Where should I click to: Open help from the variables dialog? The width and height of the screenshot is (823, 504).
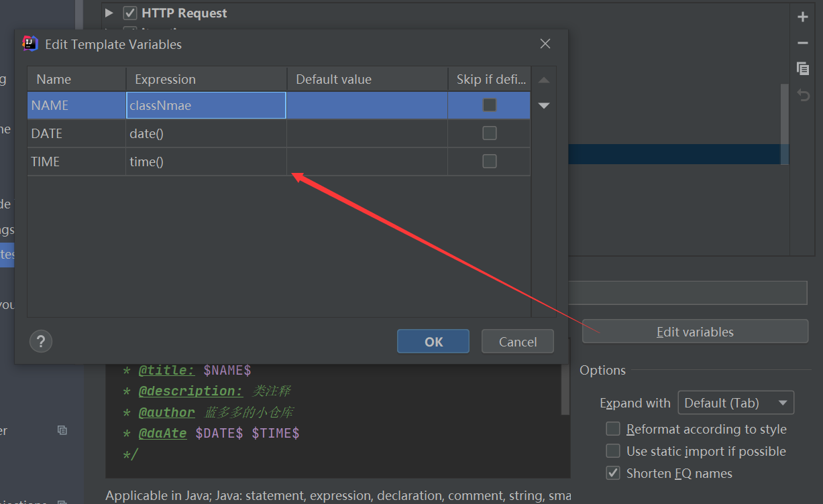40,341
